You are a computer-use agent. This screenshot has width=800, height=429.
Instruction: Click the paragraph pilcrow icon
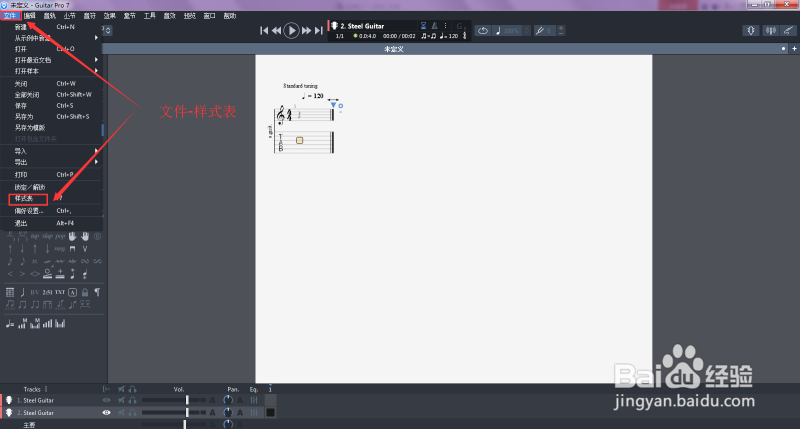[97, 292]
